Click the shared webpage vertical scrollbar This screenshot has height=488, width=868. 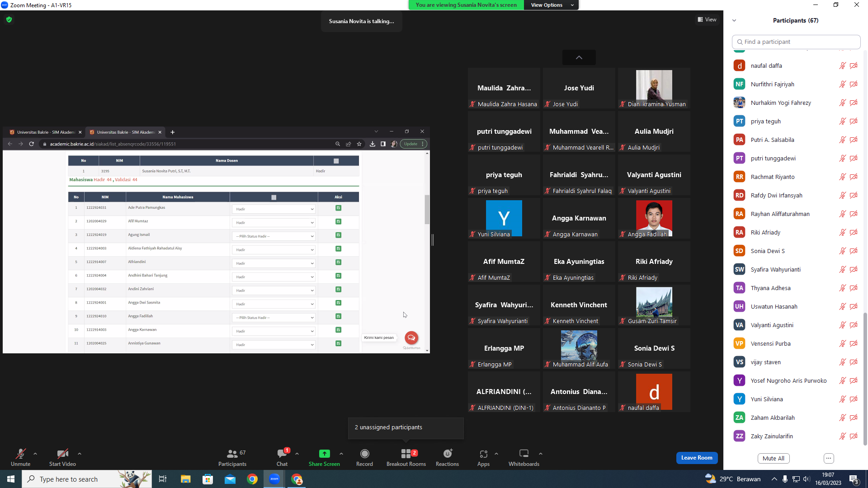pyautogui.click(x=427, y=209)
